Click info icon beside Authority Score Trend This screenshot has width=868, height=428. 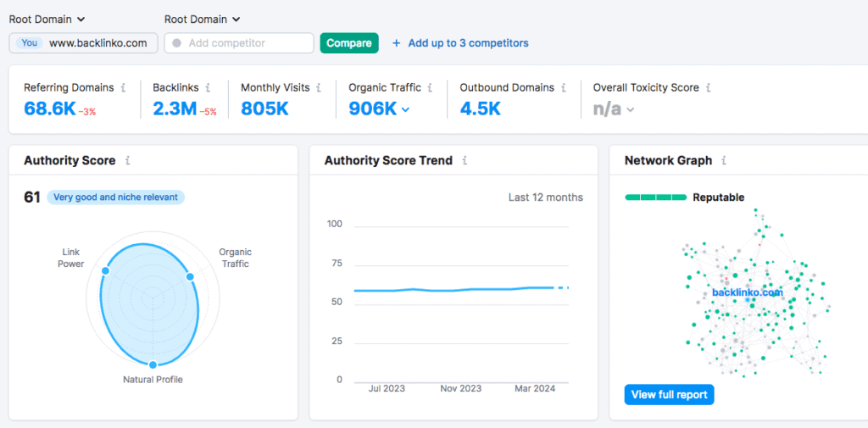click(x=465, y=160)
